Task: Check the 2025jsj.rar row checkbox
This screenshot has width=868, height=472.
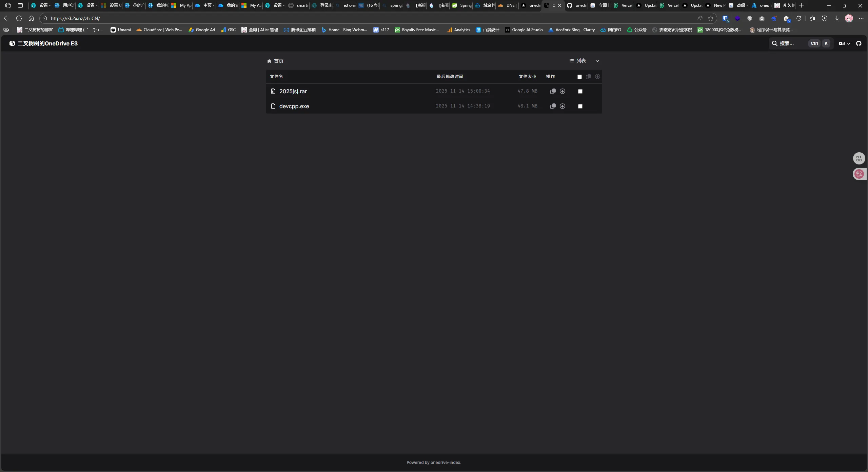Action: click(x=580, y=91)
